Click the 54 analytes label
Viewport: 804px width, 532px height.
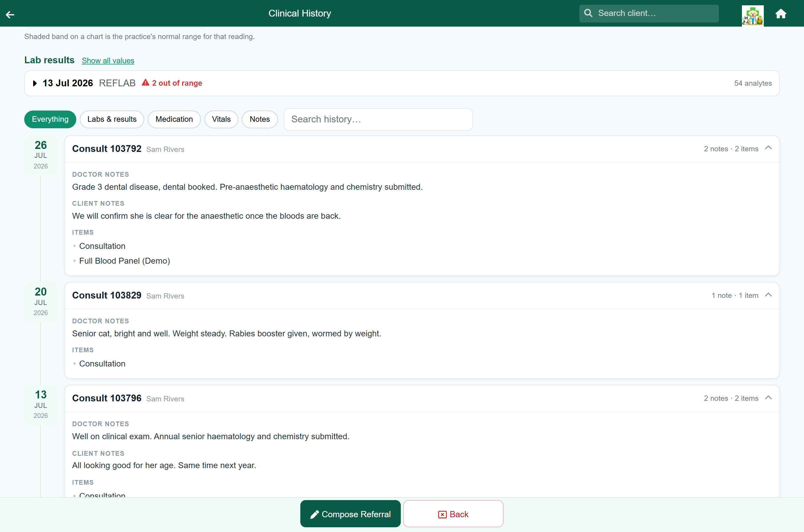point(753,83)
